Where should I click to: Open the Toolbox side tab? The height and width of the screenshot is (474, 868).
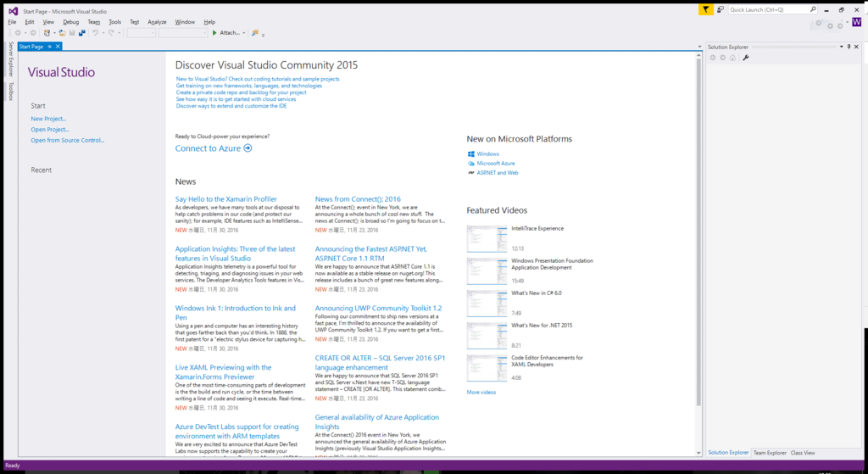(x=10, y=92)
